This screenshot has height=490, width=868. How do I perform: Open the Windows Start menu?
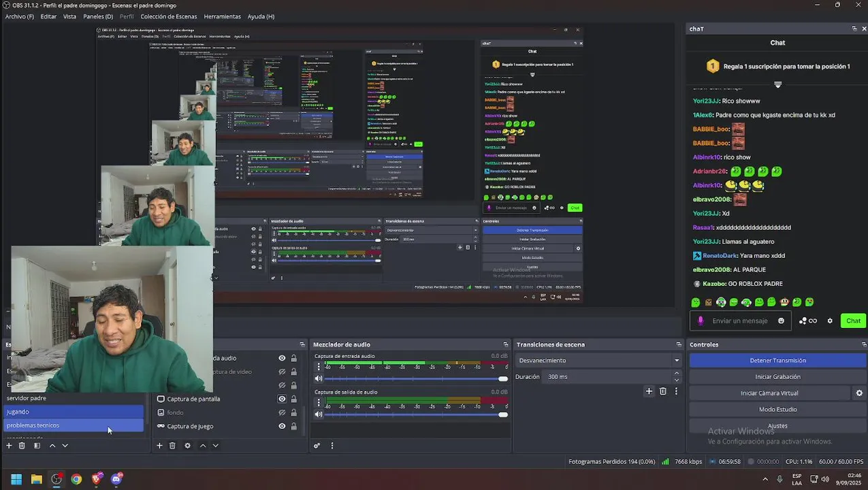(16, 479)
